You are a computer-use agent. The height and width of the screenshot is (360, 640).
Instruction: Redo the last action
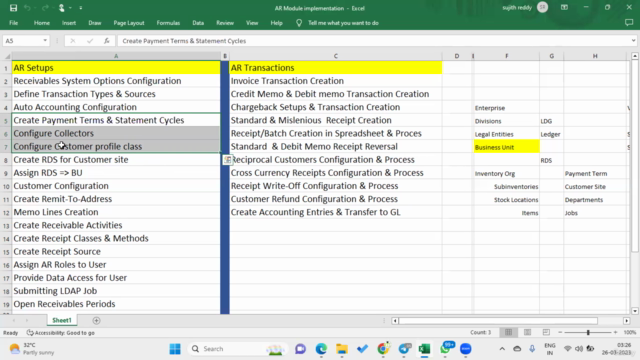45,8
